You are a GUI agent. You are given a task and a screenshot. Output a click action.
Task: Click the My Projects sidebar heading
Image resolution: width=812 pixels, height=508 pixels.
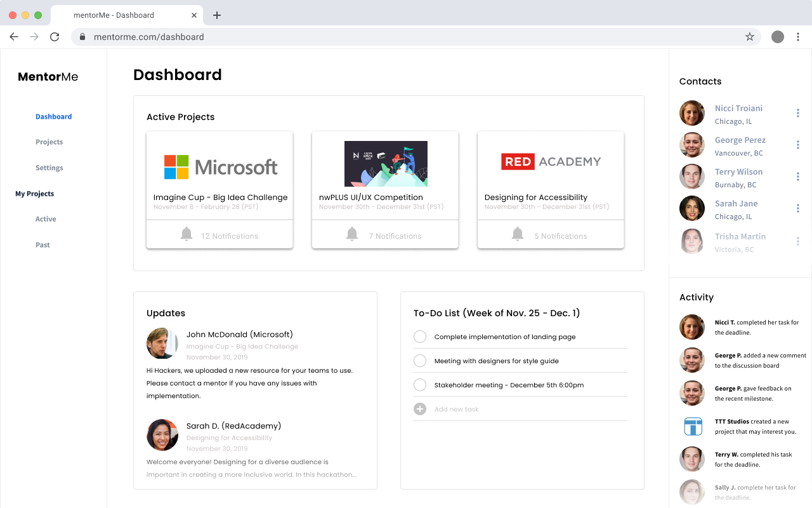click(35, 194)
